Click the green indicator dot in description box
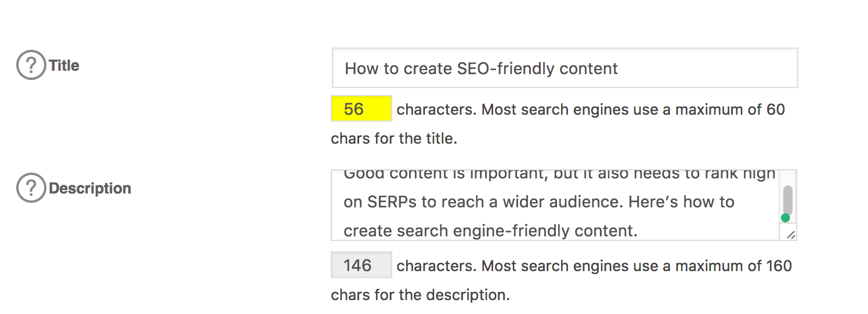Image resolution: width=868 pixels, height=314 pixels. click(x=785, y=218)
